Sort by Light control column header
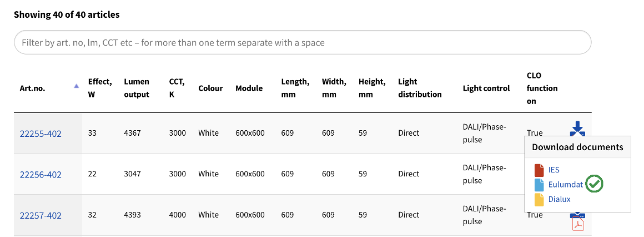 pos(486,88)
